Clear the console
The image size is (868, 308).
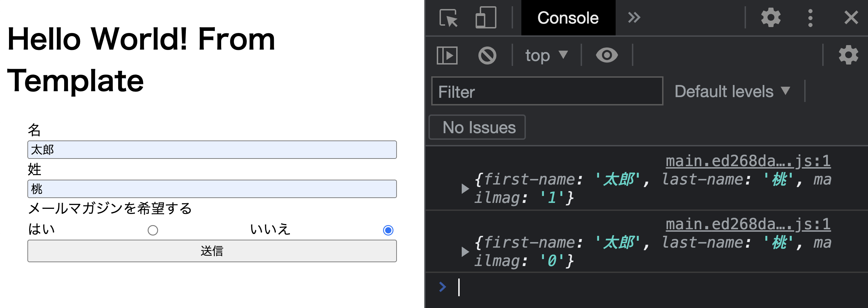(487, 55)
